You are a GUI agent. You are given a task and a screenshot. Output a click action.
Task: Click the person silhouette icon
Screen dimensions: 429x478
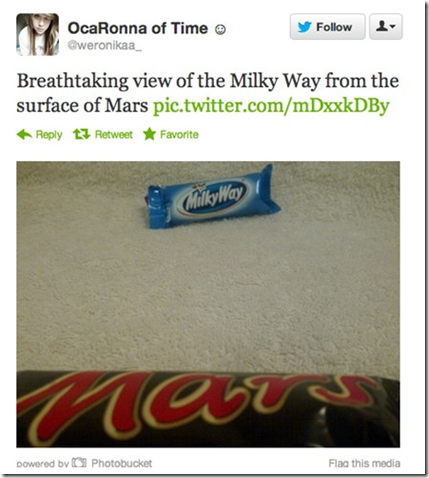382,26
